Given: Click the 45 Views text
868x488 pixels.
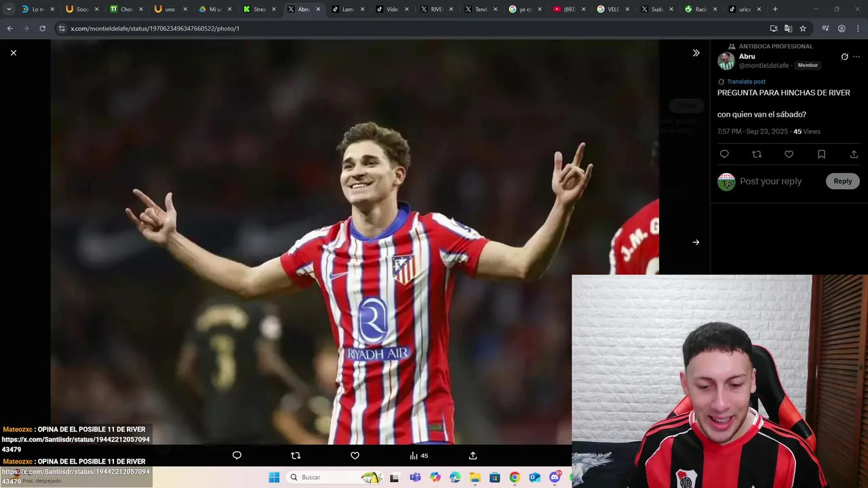Looking at the screenshot, I should [x=807, y=131].
